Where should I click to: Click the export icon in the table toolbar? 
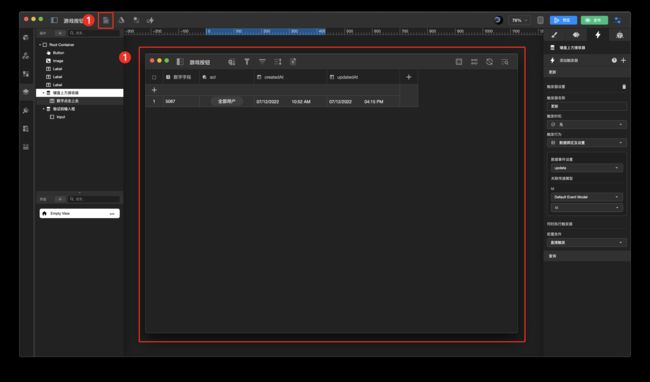[293, 62]
